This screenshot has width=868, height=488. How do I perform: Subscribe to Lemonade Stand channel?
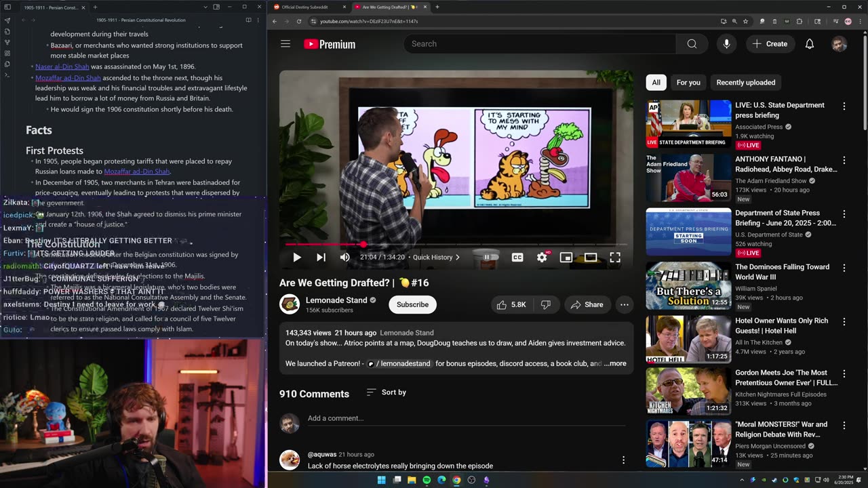(412, 305)
